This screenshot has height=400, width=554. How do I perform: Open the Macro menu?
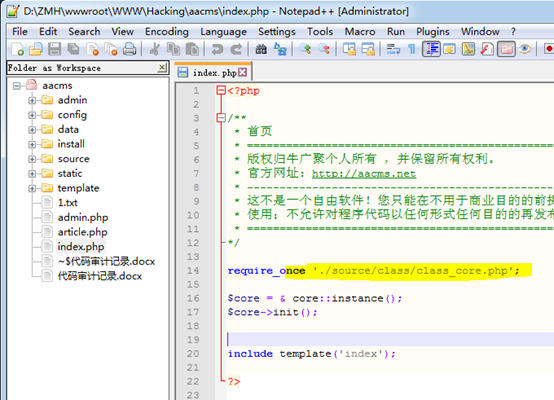click(x=360, y=32)
